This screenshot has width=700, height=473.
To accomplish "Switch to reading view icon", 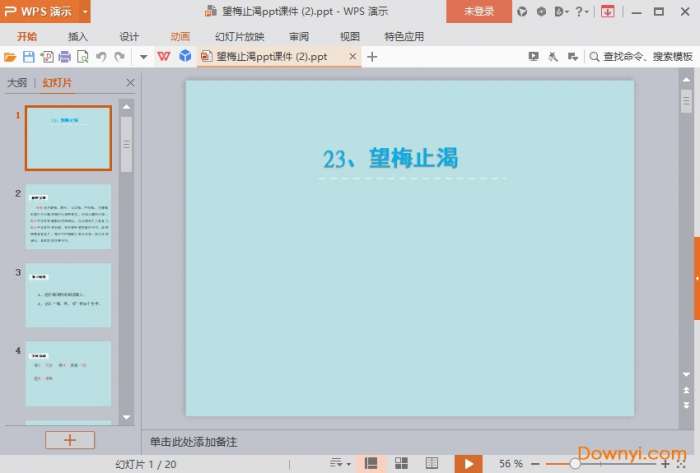I will click(x=432, y=463).
